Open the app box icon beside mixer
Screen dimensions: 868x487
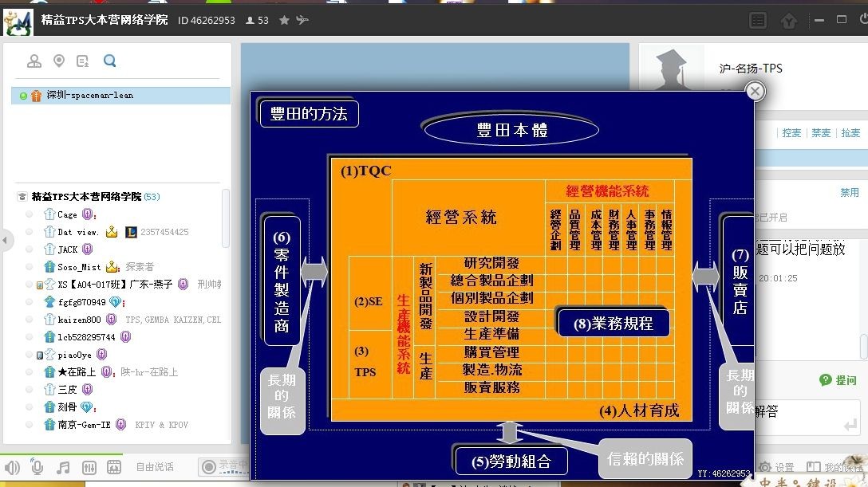tap(114, 467)
